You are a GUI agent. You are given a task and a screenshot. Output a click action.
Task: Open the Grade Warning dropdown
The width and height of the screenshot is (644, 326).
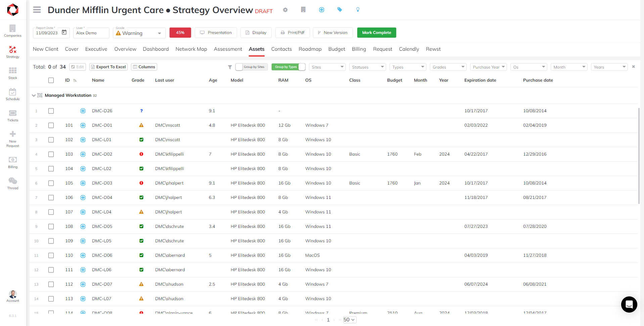click(x=139, y=33)
